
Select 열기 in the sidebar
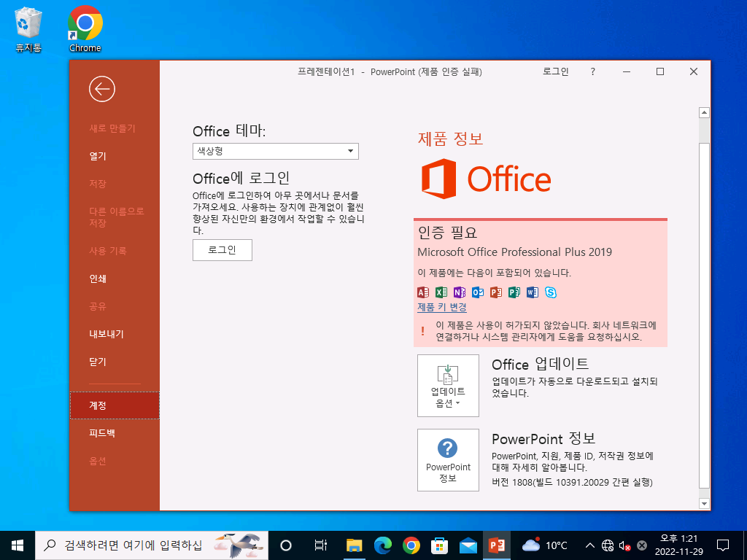tap(98, 156)
